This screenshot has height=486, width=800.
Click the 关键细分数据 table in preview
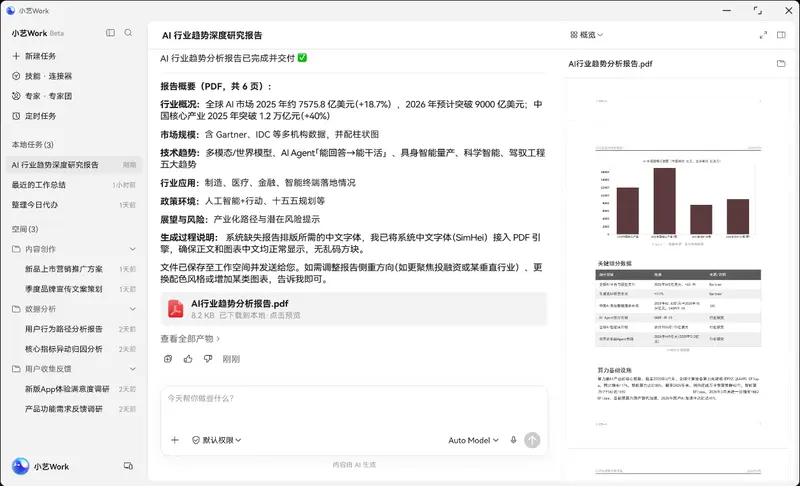coord(678,308)
